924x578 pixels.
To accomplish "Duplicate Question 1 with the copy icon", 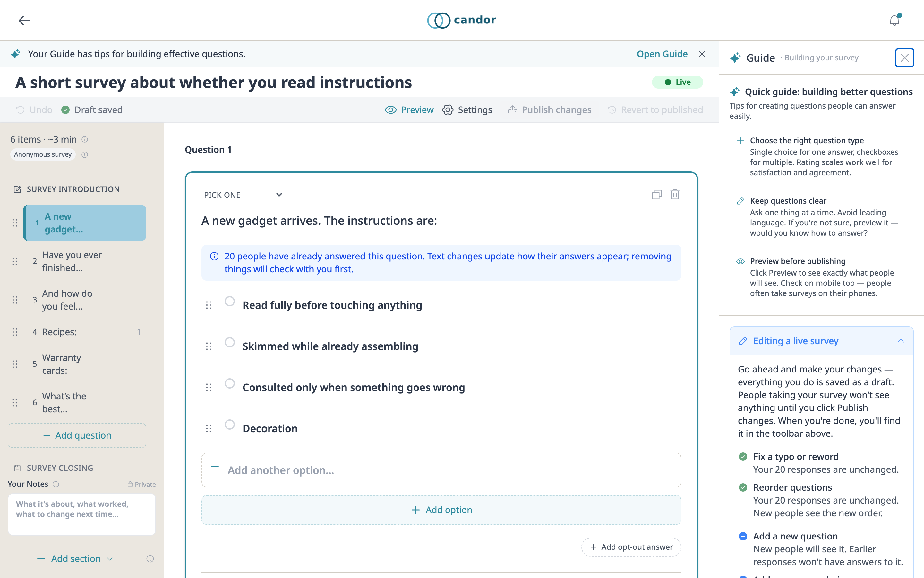I will (657, 195).
